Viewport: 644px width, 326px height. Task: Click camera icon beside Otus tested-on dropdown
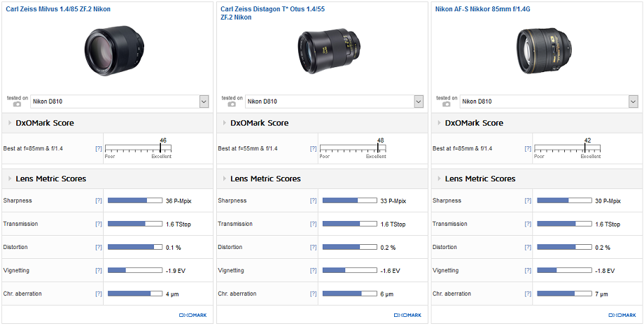click(x=232, y=104)
